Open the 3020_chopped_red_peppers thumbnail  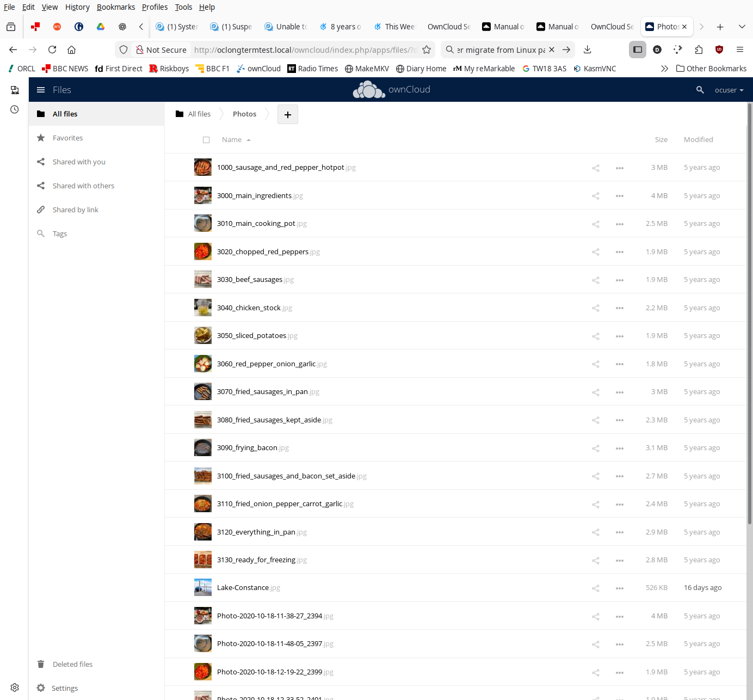point(202,251)
